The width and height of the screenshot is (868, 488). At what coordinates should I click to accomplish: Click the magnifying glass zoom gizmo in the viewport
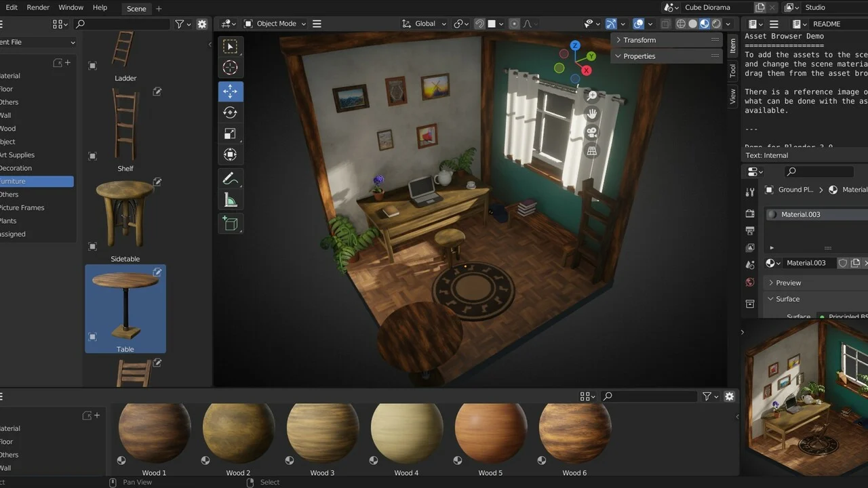(591, 96)
